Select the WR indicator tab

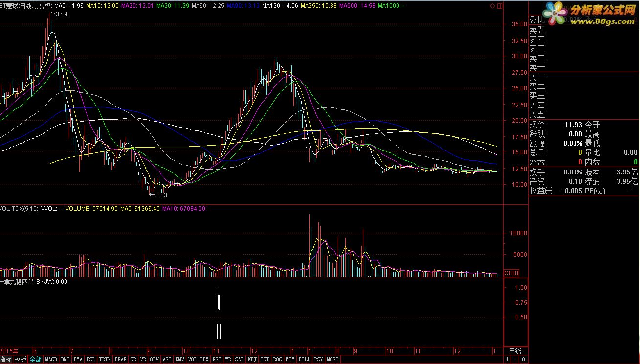(x=228, y=359)
